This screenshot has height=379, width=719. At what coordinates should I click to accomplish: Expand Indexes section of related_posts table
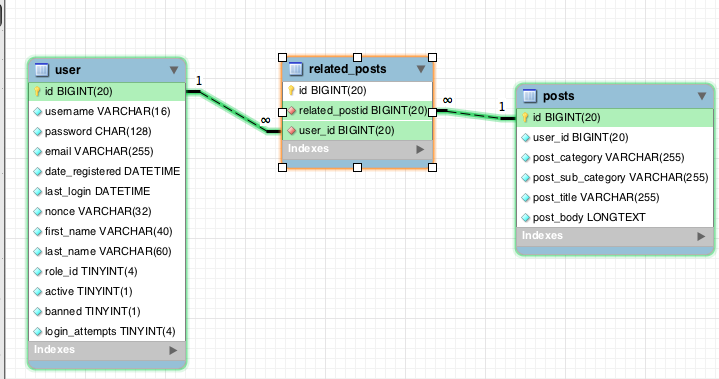click(420, 149)
